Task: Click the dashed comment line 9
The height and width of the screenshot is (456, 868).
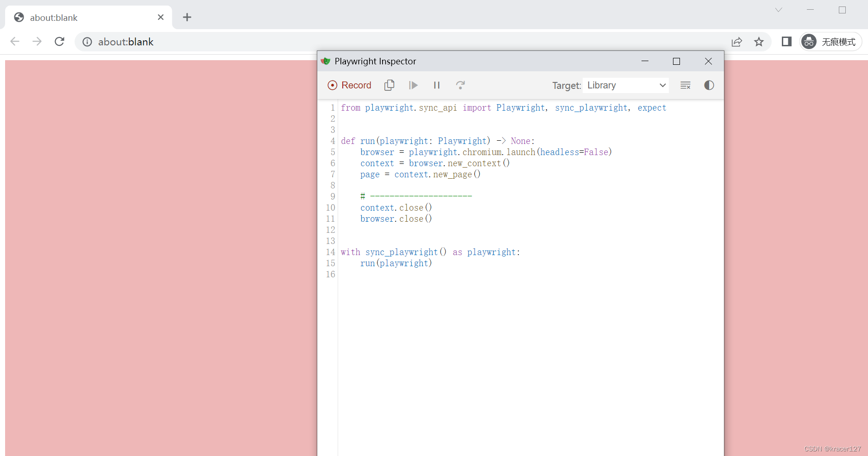Action: tap(416, 196)
